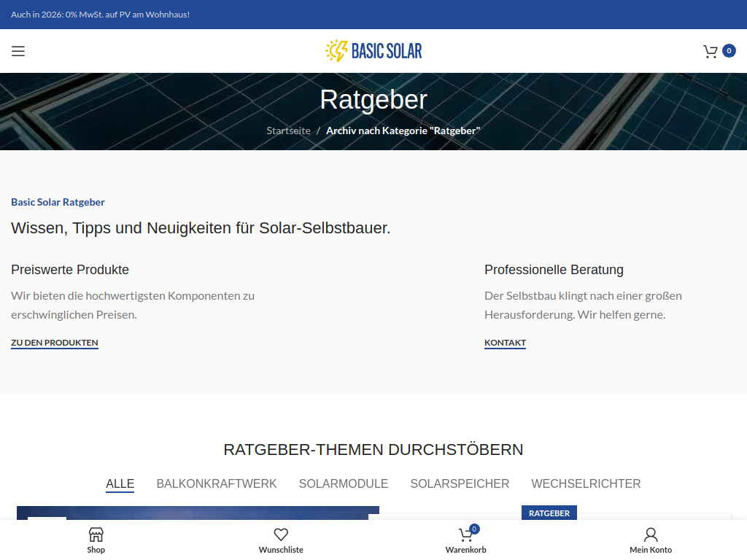
Task: Switch to the BALKONKRAFTWERK topic tab
Action: [x=216, y=483]
